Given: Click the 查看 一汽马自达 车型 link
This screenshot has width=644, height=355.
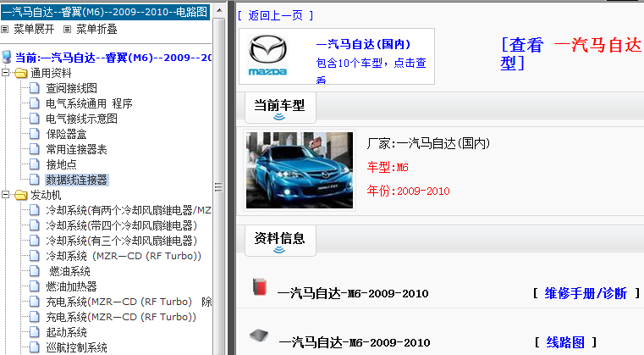Looking at the screenshot, I should [x=571, y=53].
